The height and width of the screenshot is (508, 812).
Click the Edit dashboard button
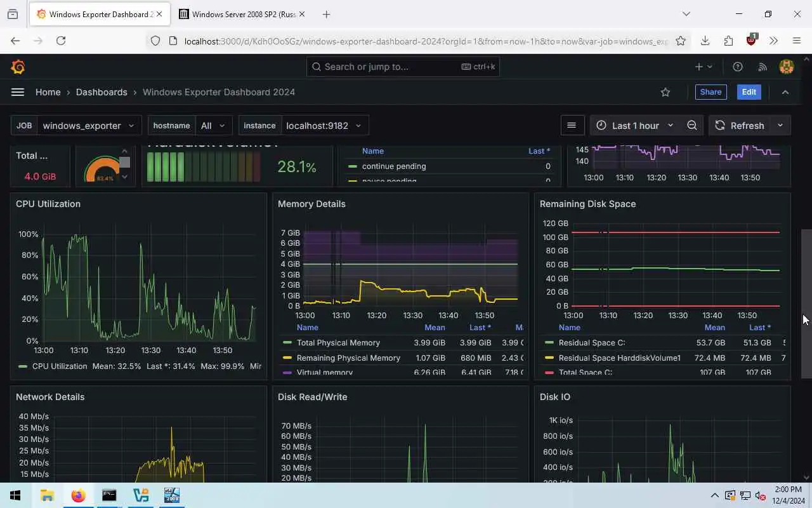[x=749, y=92]
